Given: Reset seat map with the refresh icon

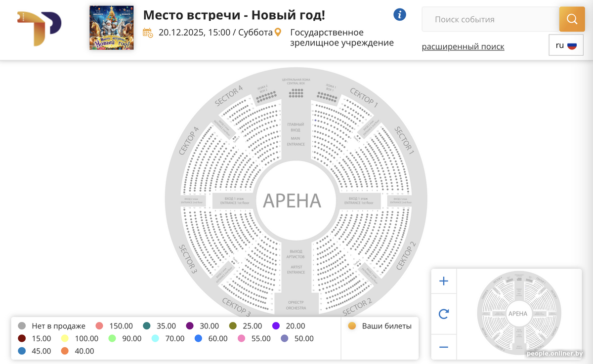Looking at the screenshot, I should pyautogui.click(x=444, y=314).
